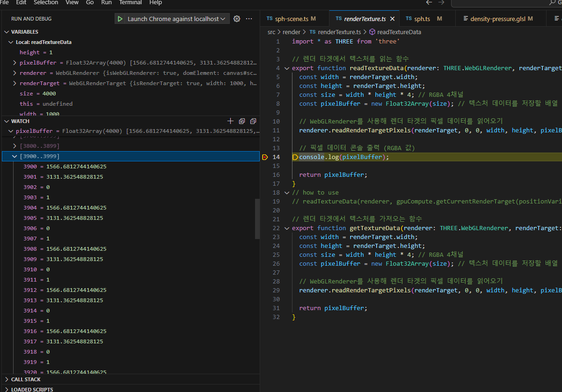Select watch entry 3917 = 3131.362548828125
This screenshot has width=562, height=392.
(130, 341)
